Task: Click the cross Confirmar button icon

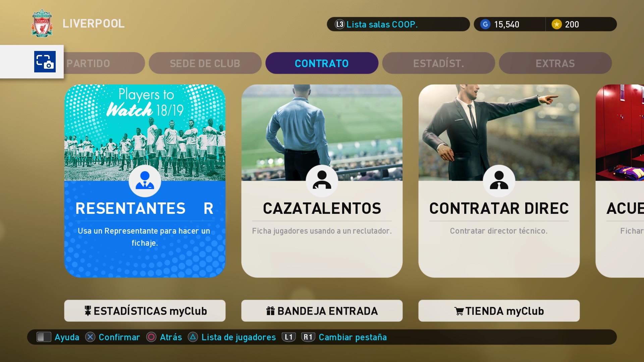Action: (x=90, y=337)
